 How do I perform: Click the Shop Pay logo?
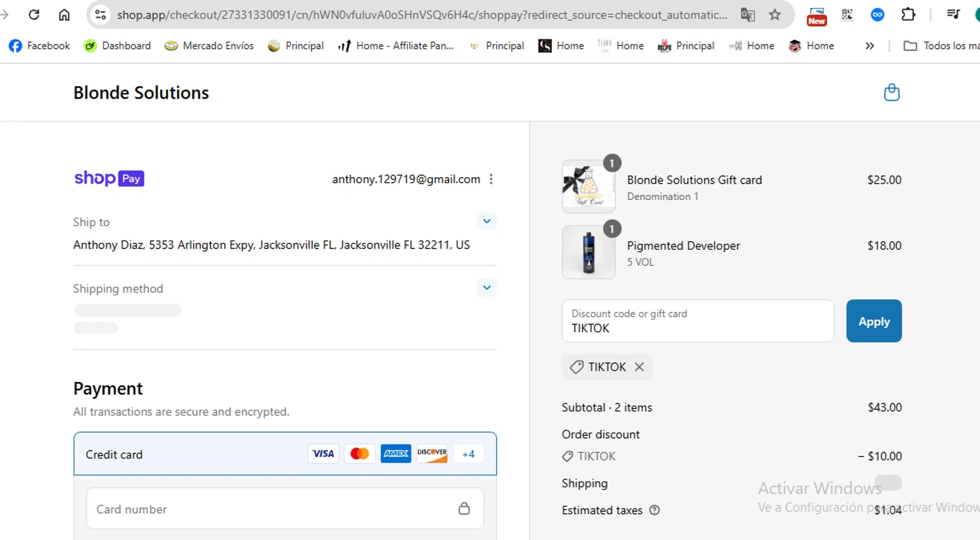click(109, 178)
